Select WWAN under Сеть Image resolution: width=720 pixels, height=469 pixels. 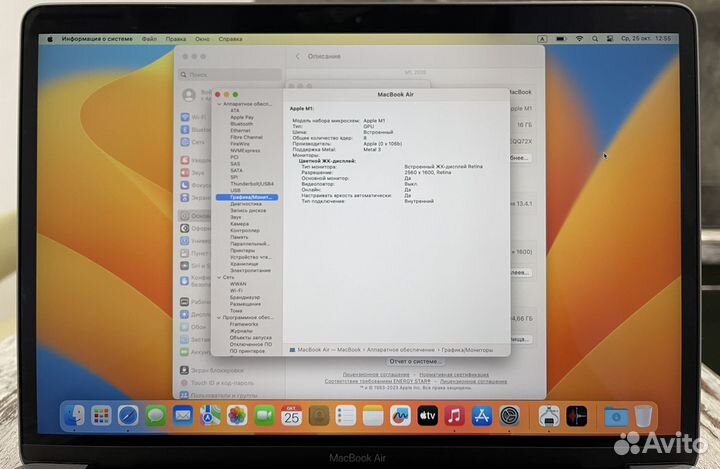[238, 284]
